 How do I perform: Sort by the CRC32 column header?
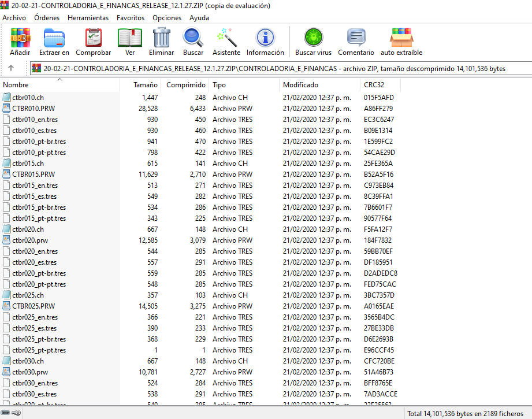(380, 84)
